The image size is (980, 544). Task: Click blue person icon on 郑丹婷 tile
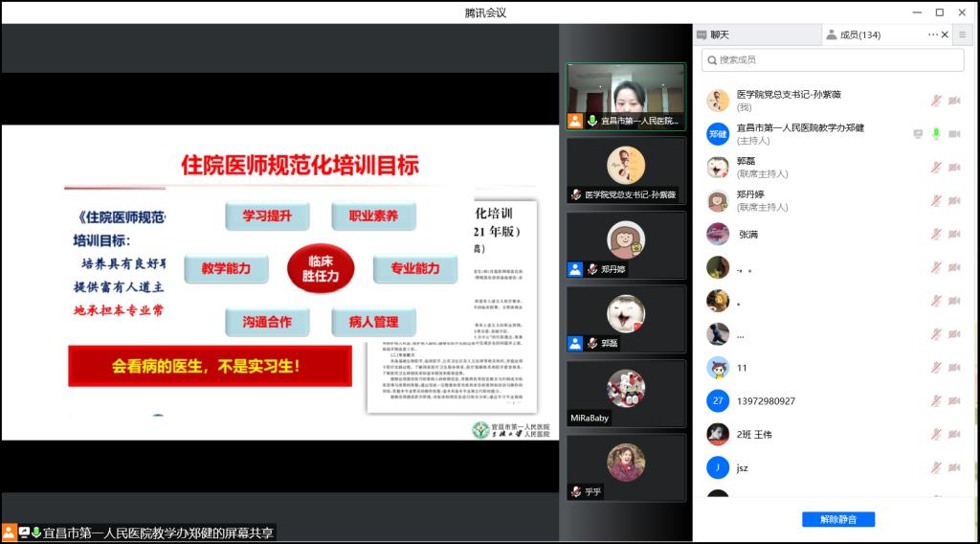tap(575, 269)
